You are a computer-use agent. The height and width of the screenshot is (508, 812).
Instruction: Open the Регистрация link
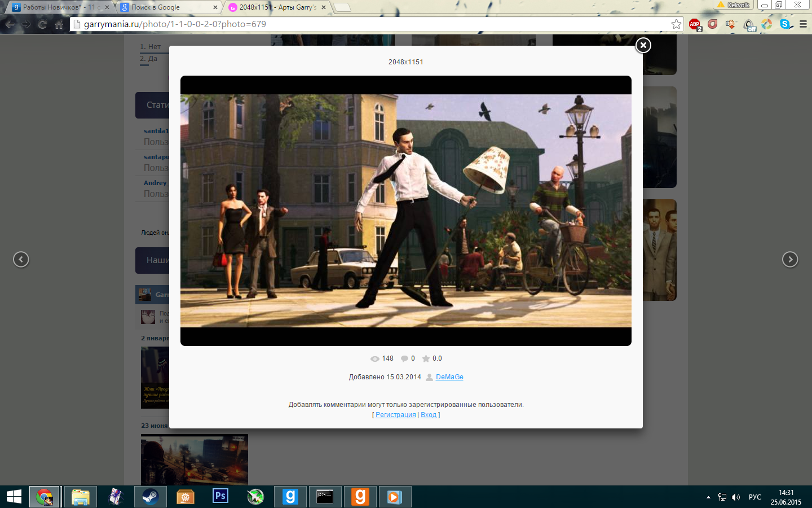[395, 415]
